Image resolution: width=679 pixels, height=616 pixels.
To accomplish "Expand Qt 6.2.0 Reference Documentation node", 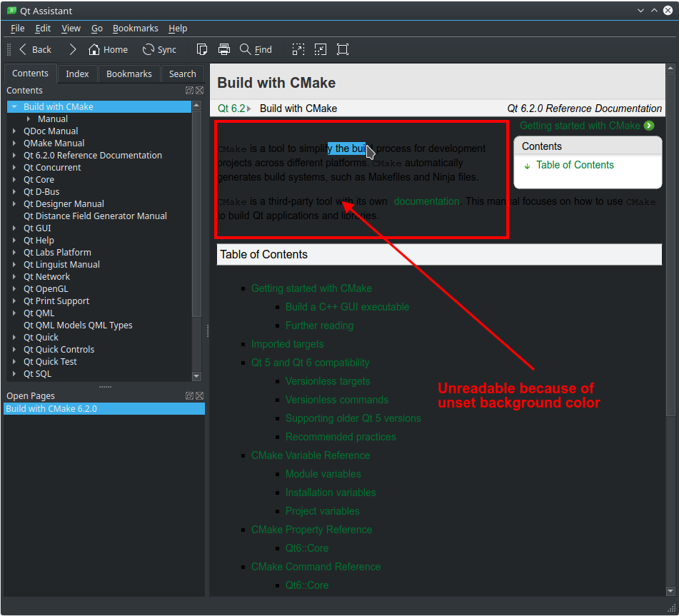I will click(x=14, y=155).
